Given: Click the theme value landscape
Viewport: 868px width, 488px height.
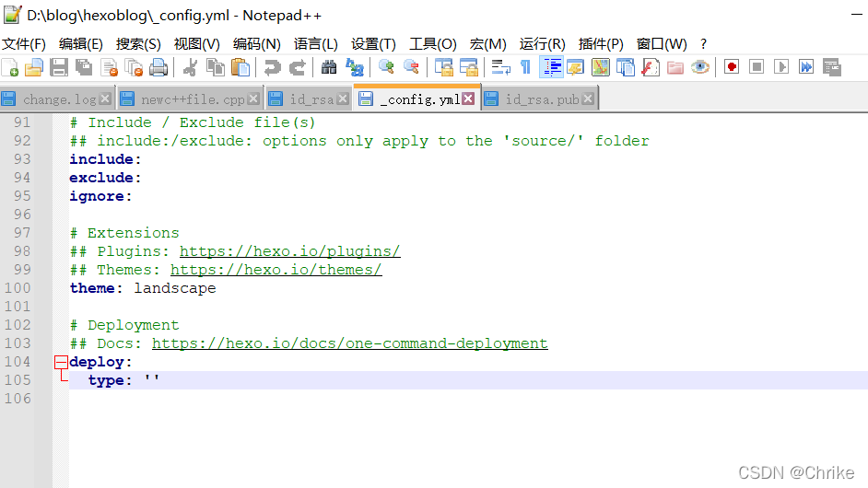Looking at the screenshot, I should pyautogui.click(x=175, y=288).
